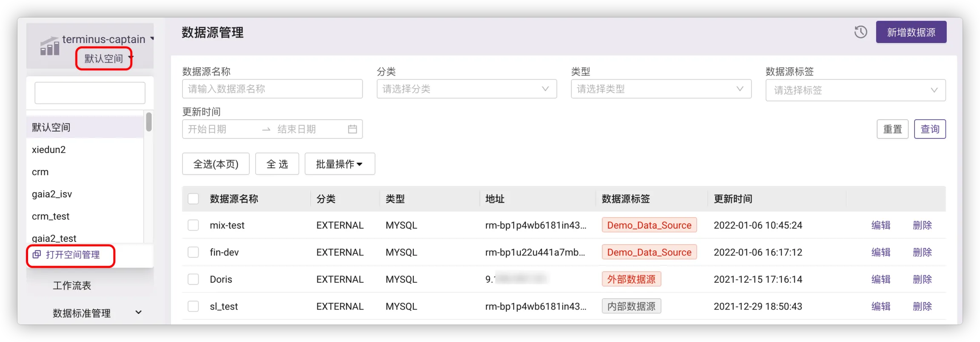Click the arrow between start and end date

click(x=266, y=129)
